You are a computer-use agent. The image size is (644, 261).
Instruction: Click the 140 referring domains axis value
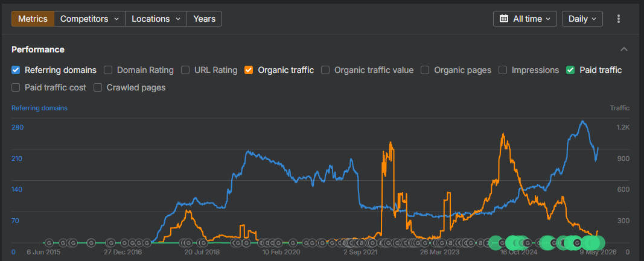[18, 190]
